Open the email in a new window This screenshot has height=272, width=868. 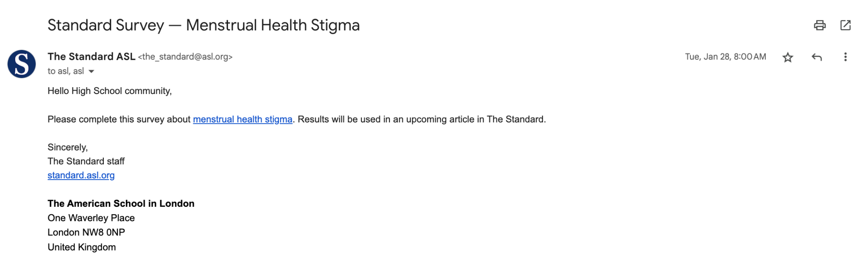[845, 25]
